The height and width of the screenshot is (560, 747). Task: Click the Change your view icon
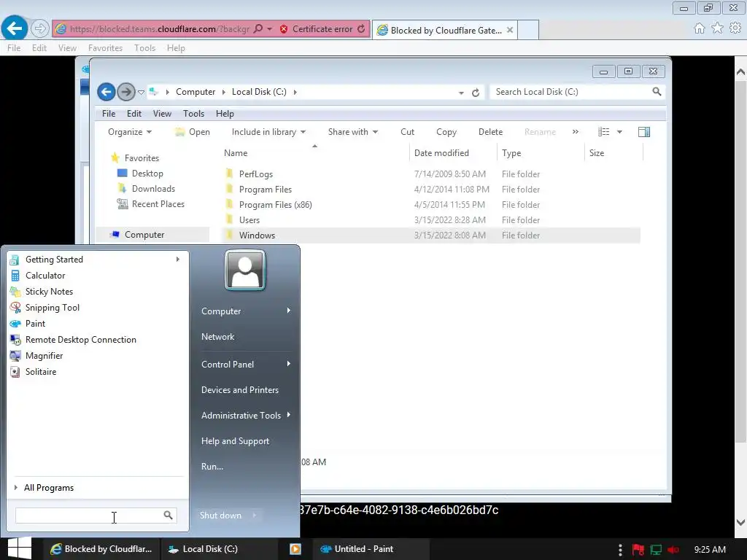point(603,132)
